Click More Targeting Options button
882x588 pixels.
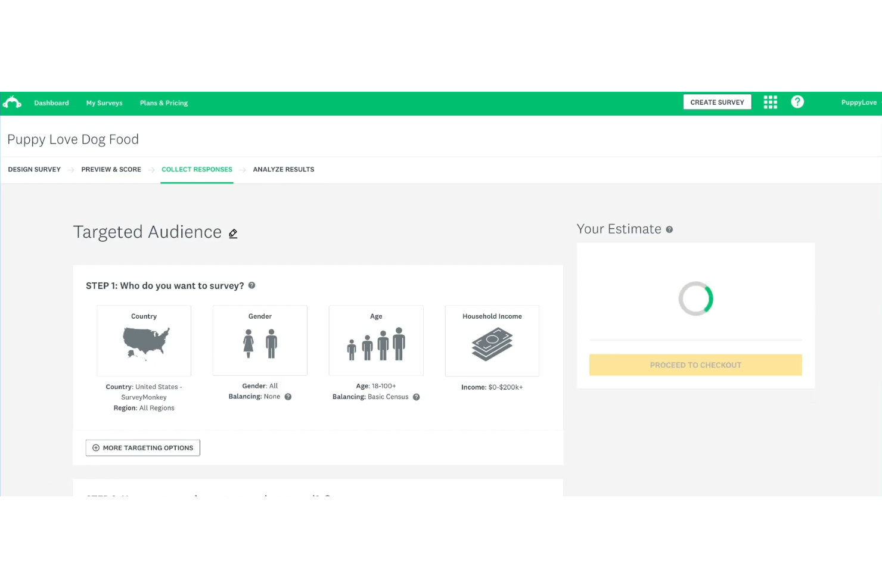143,448
